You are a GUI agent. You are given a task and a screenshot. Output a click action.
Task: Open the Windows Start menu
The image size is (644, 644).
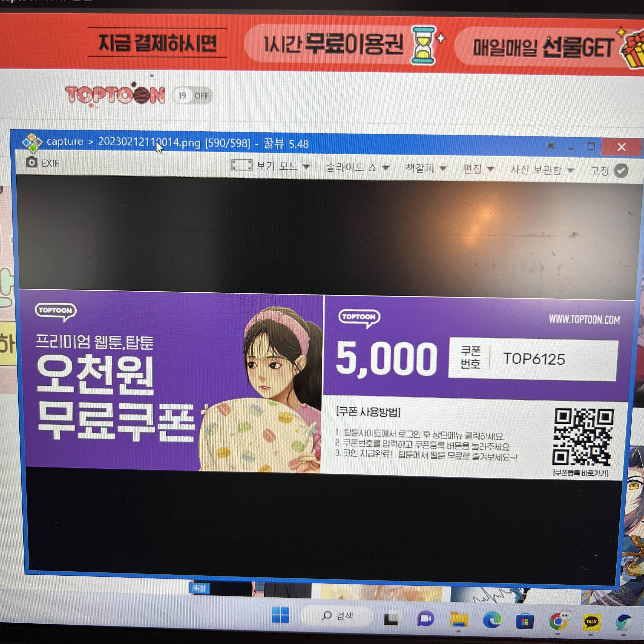click(280, 615)
